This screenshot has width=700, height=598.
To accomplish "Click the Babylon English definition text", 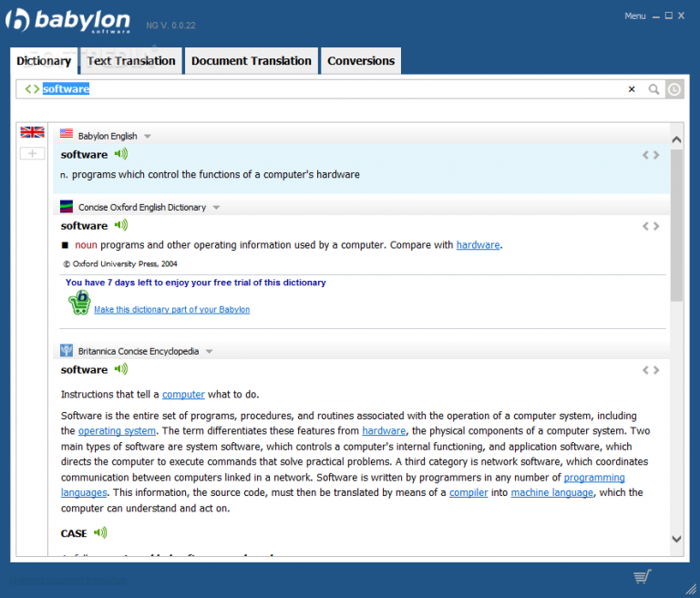I will (211, 175).
